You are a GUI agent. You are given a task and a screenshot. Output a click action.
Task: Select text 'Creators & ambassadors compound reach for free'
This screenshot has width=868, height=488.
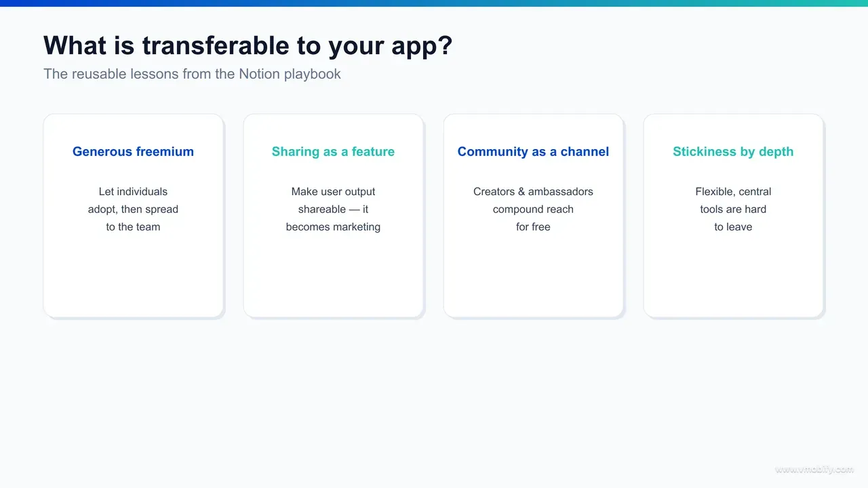[x=533, y=209]
